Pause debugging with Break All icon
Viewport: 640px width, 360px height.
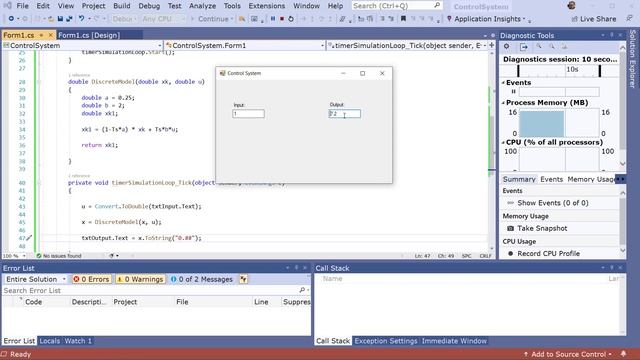273,19
